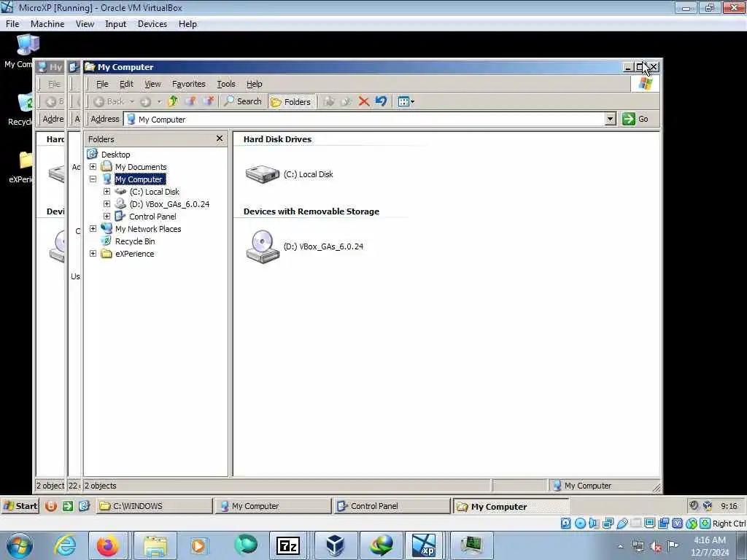Open Windows Media Player taskbar icon
Screen dimensions: 747x560
coord(198,545)
